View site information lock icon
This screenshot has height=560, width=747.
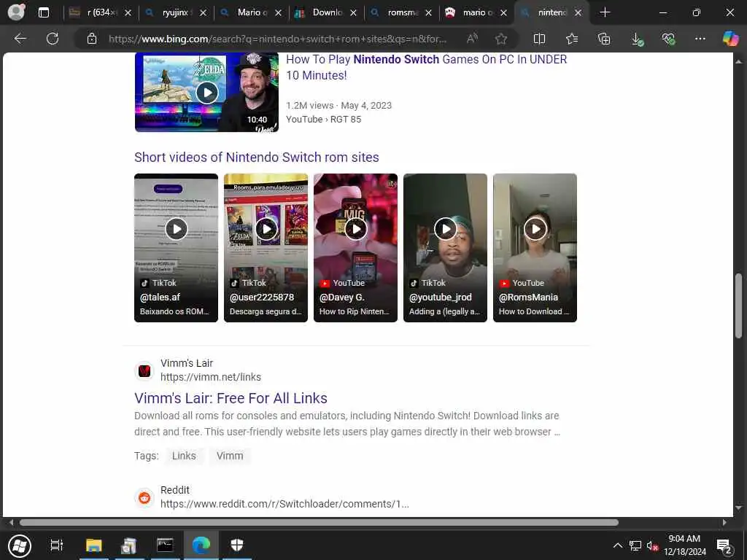coord(92,39)
